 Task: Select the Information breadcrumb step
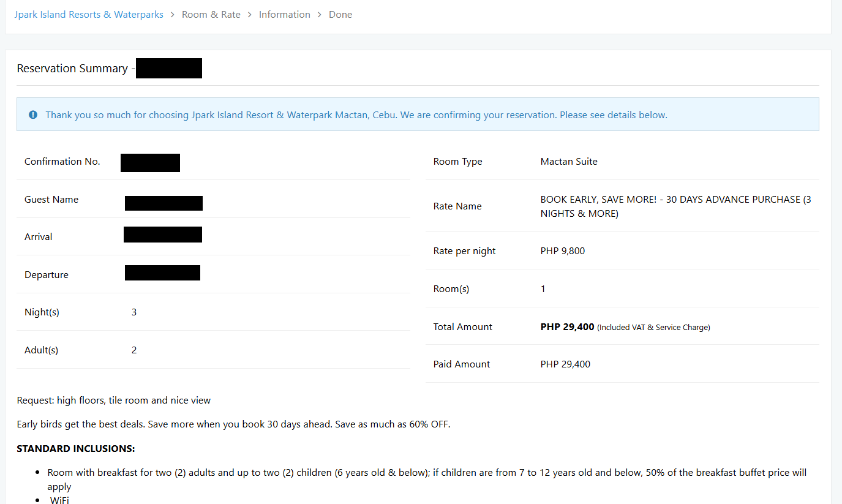pos(285,15)
